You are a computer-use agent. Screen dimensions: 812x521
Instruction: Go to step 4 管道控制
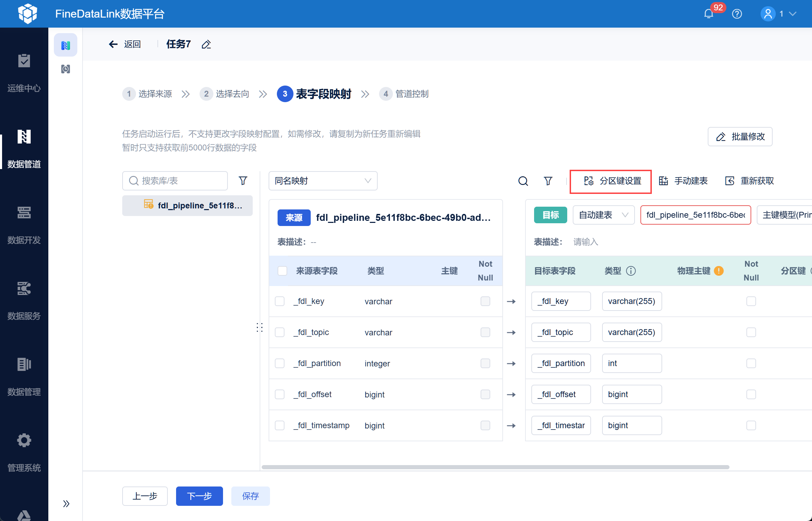(x=404, y=94)
